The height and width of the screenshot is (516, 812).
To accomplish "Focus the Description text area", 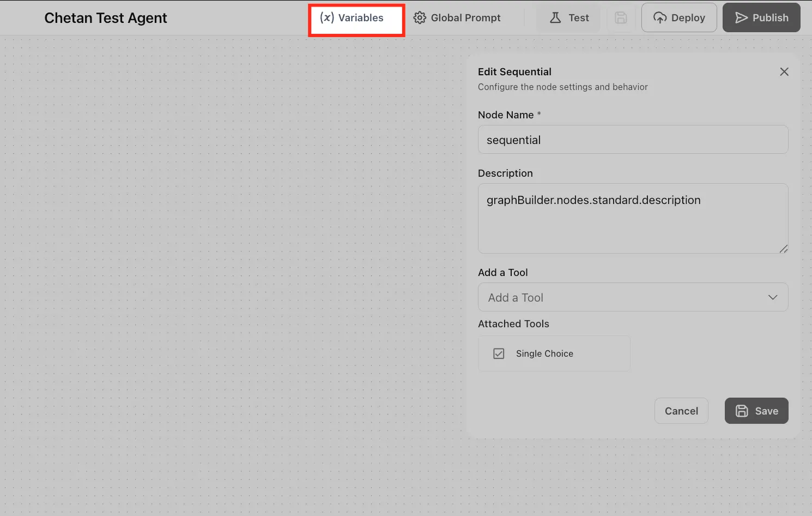I will (x=633, y=219).
